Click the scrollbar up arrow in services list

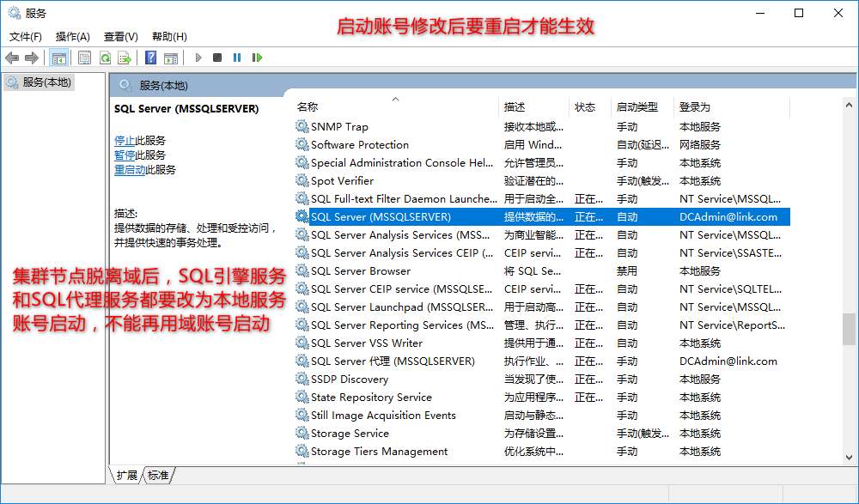(850, 105)
